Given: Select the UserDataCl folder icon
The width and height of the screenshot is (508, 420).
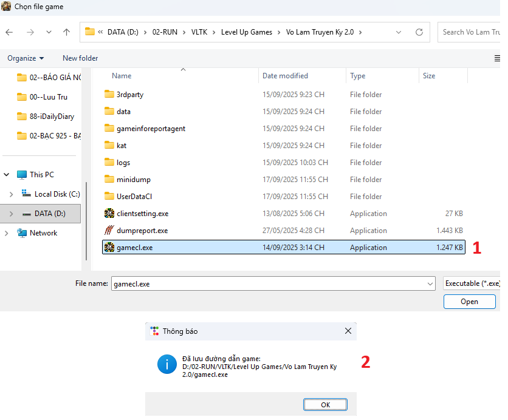Looking at the screenshot, I should [109, 197].
